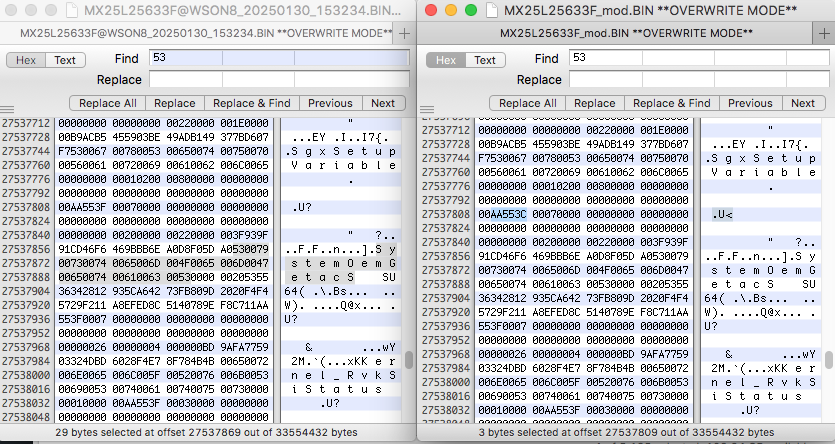Click Previous in the left window
The width and height of the screenshot is (835, 444).
coord(330,103)
